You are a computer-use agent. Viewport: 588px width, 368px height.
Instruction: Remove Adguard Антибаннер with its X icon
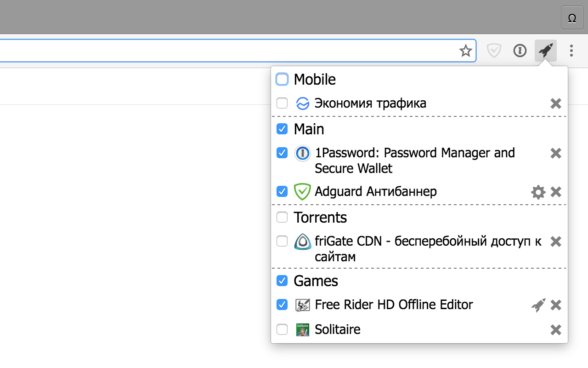556,192
